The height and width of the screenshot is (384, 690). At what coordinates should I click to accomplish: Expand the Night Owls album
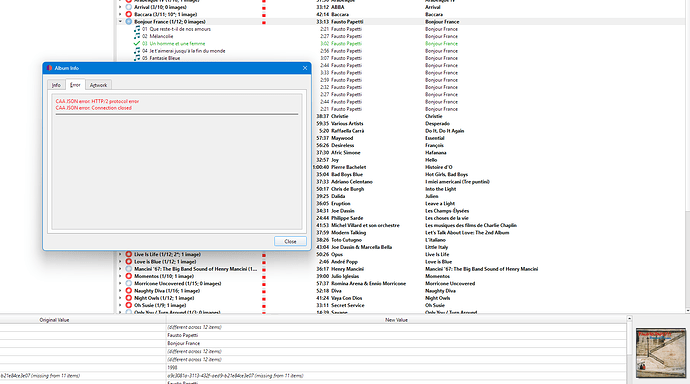120,298
